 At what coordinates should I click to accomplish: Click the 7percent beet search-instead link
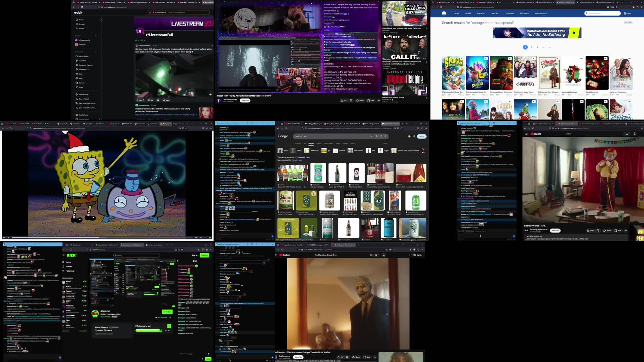click(297, 160)
